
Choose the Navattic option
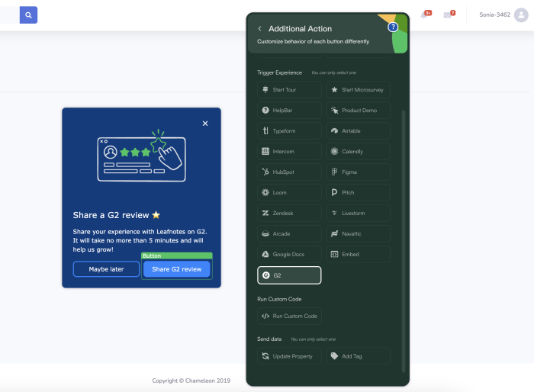coord(359,233)
